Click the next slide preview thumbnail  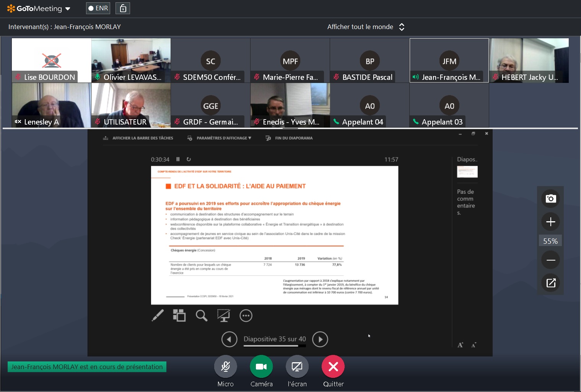pyautogui.click(x=467, y=172)
